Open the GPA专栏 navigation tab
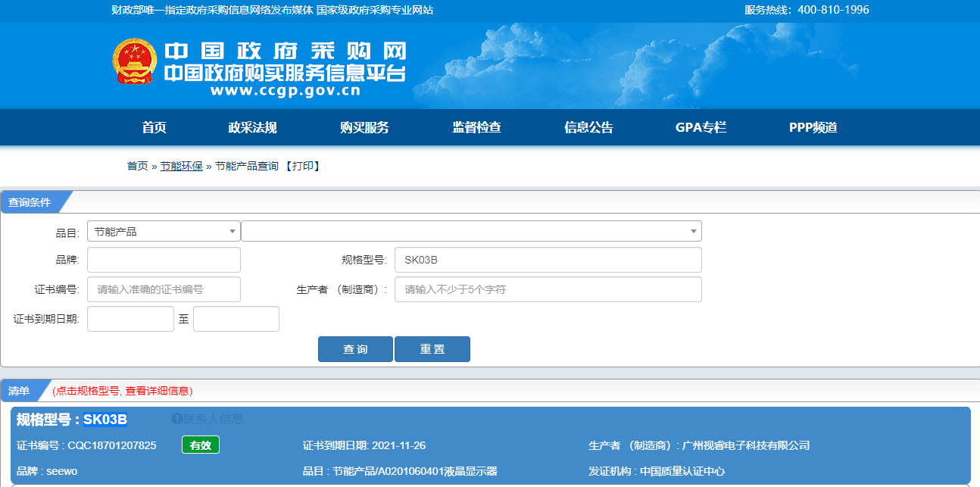980x487 pixels. tap(701, 127)
